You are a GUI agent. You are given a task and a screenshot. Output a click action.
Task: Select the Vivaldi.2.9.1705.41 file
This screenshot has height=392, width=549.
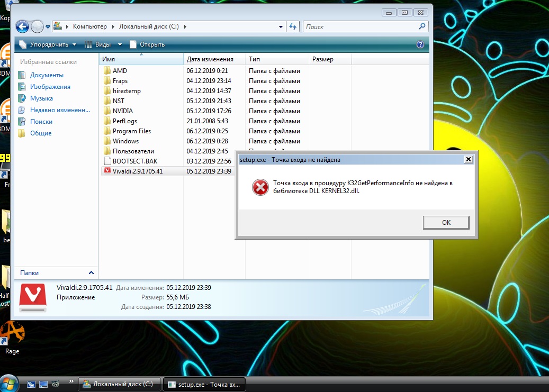click(138, 171)
